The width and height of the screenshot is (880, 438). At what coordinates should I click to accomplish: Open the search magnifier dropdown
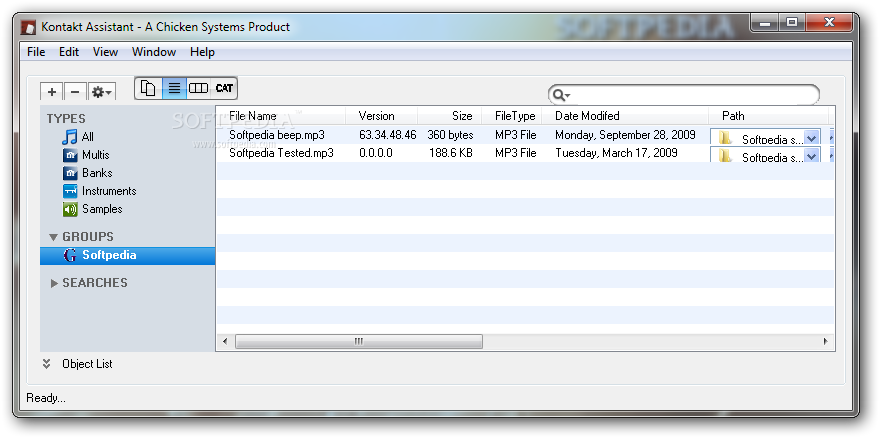click(x=561, y=95)
